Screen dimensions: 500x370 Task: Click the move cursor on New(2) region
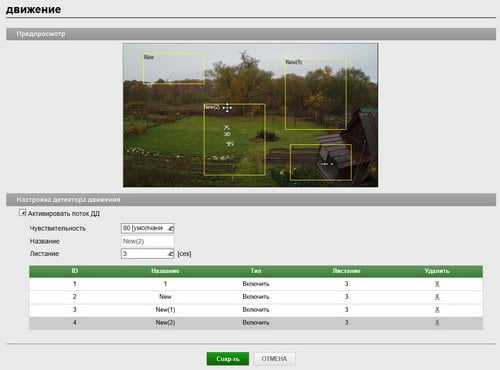tap(227, 108)
